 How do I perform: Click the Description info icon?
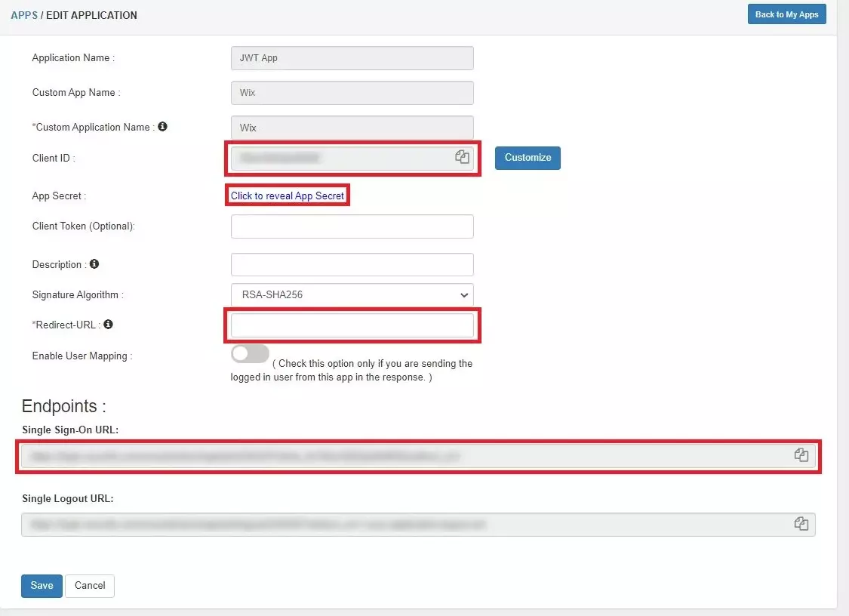click(x=94, y=264)
